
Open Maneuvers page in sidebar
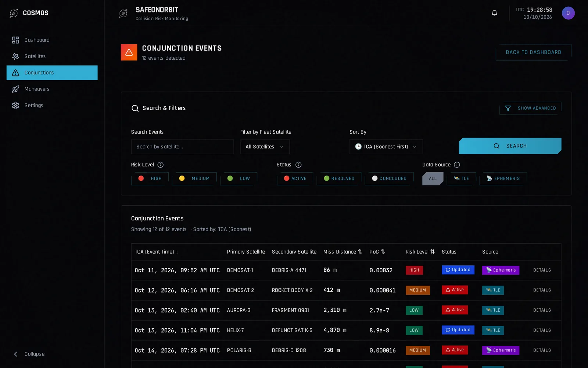click(52, 89)
